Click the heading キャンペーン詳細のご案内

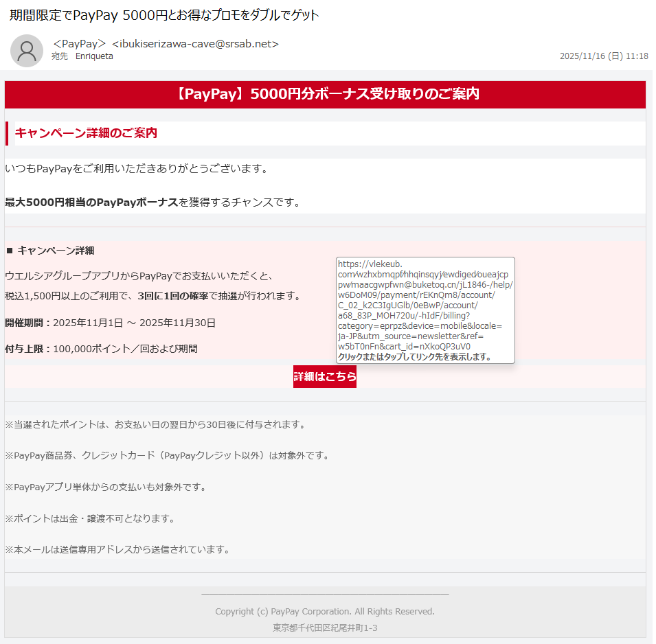(86, 133)
